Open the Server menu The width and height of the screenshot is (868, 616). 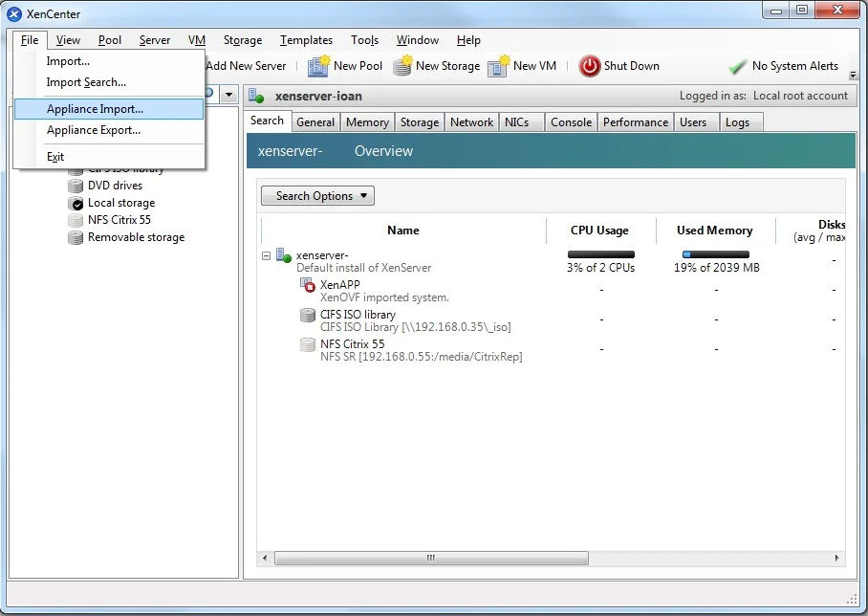pos(155,40)
